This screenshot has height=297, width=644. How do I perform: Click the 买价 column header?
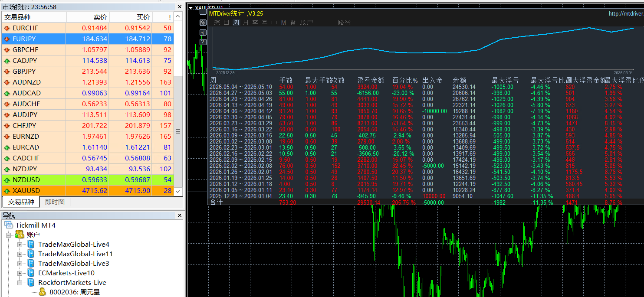coord(131,17)
